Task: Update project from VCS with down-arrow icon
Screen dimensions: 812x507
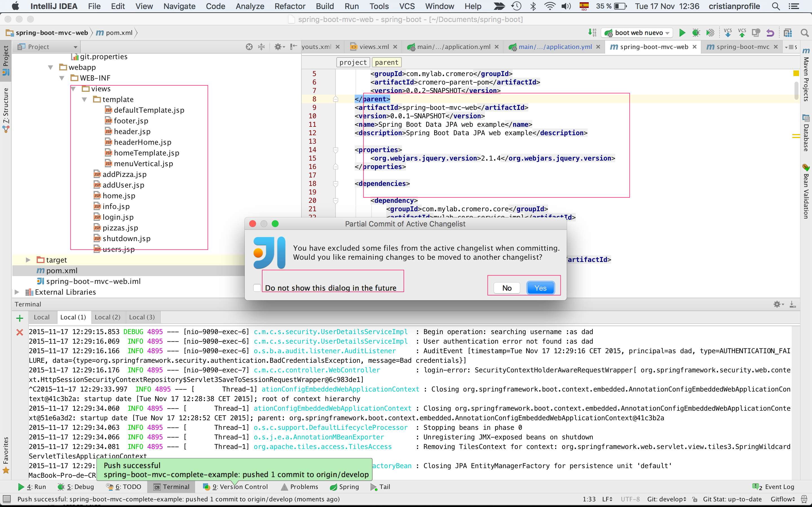Action: (x=728, y=32)
